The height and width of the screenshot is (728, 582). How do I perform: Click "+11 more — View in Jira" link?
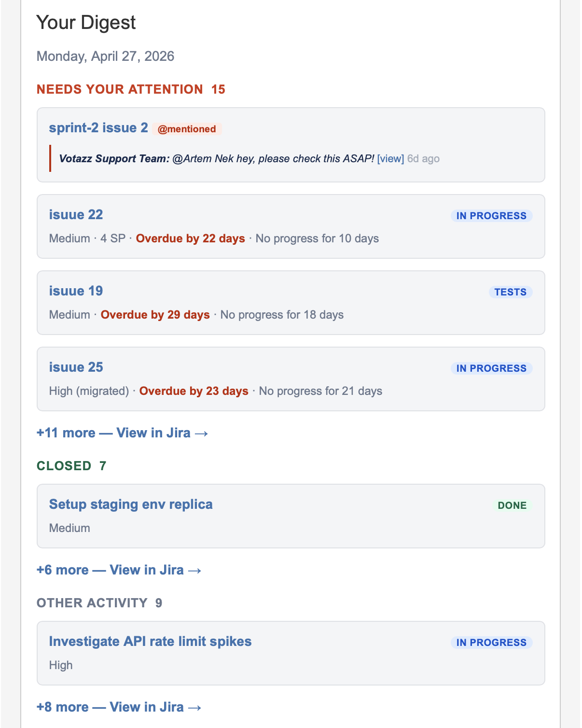(122, 433)
